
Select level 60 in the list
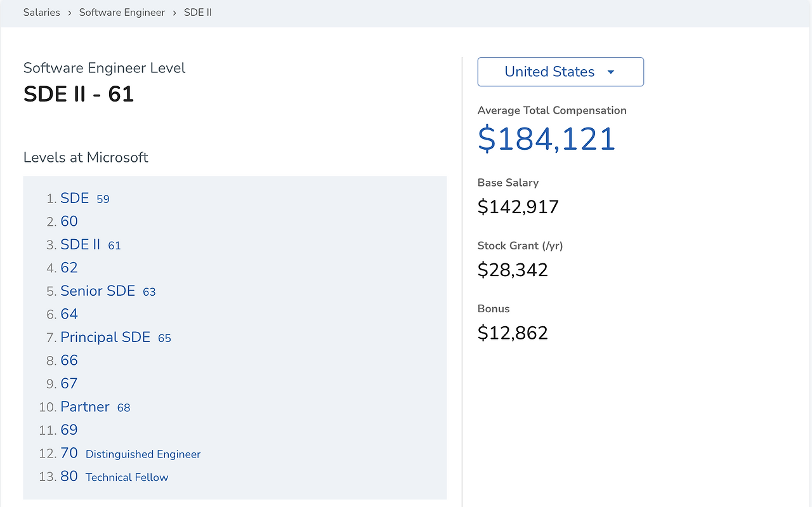point(69,221)
